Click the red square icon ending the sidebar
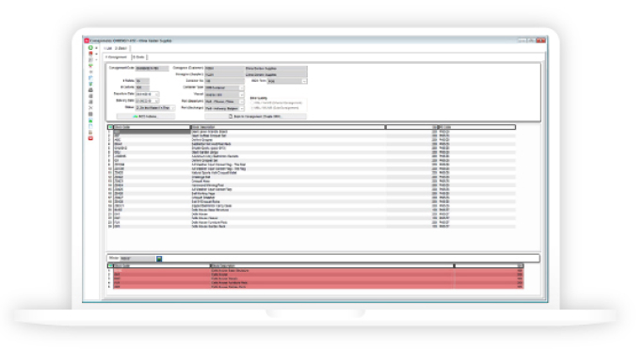Viewport: 644px width, 350px height. 90,138
